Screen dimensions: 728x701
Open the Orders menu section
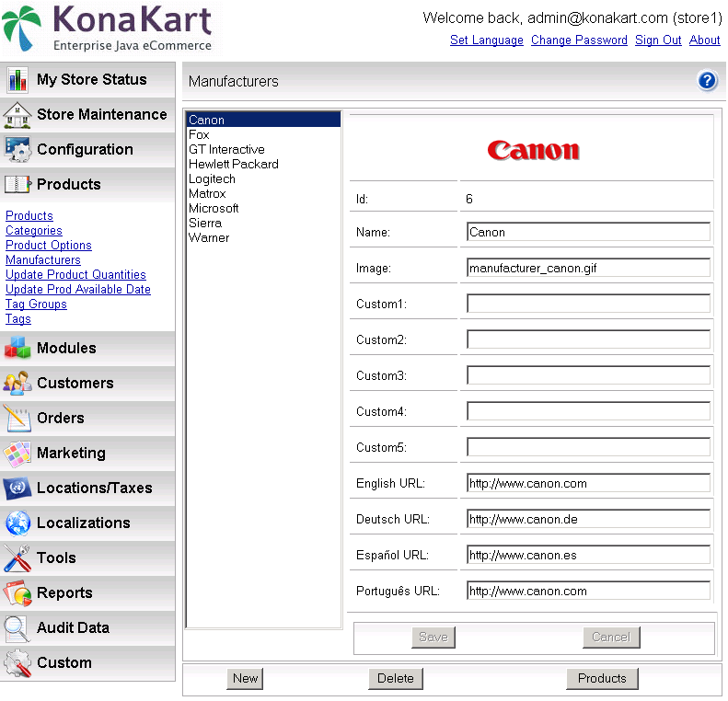click(87, 418)
